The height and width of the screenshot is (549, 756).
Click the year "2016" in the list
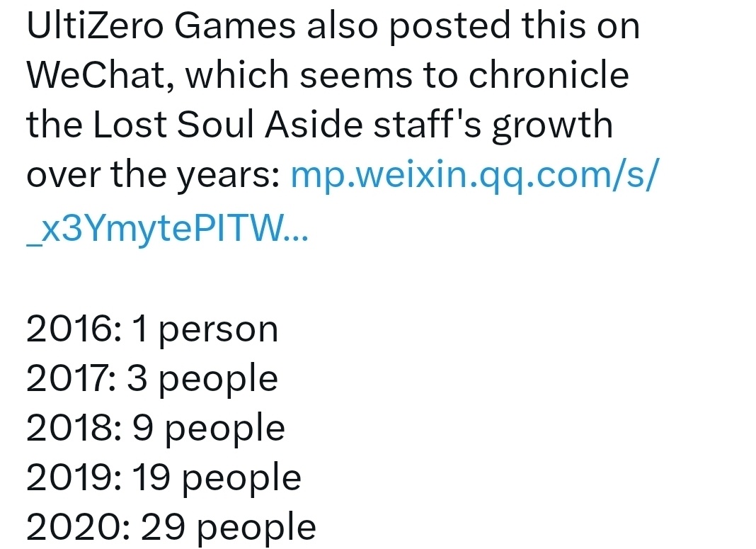click(68, 329)
